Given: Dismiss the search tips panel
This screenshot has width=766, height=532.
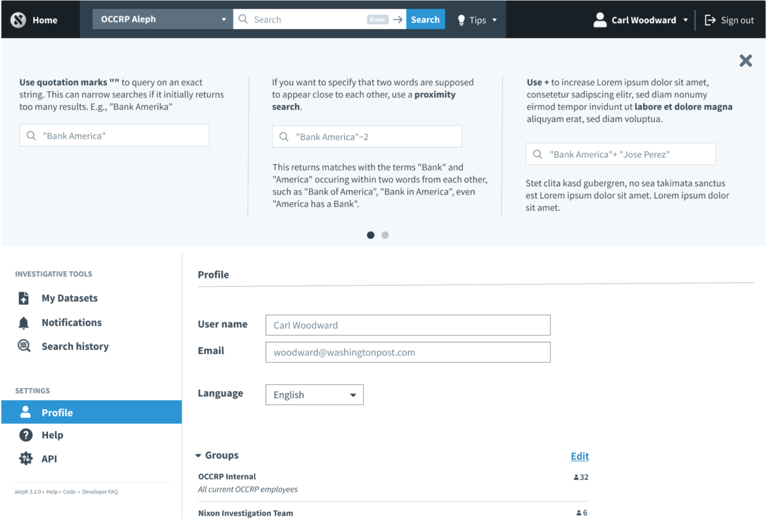Looking at the screenshot, I should coord(746,61).
